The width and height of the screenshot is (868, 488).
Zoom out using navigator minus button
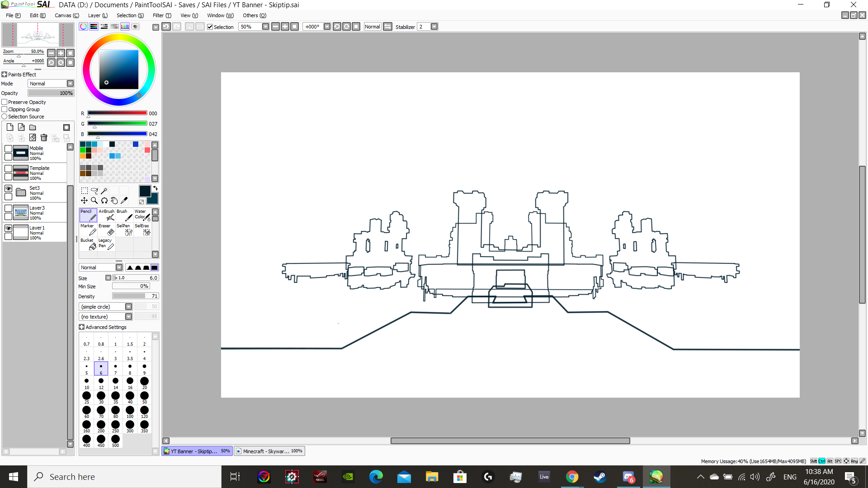coord(51,53)
